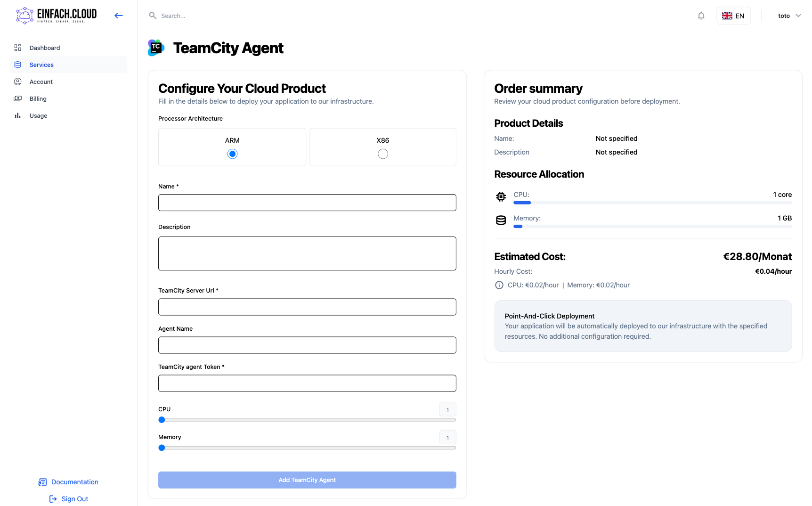The image size is (812, 506).
Task: Click the CPU chip icon in Resource Allocation
Action: [501, 197]
